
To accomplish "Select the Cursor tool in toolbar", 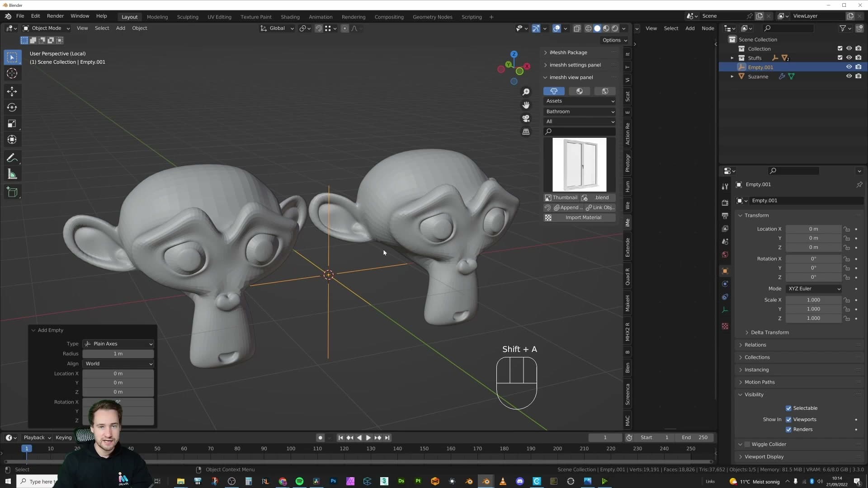I will (x=12, y=73).
